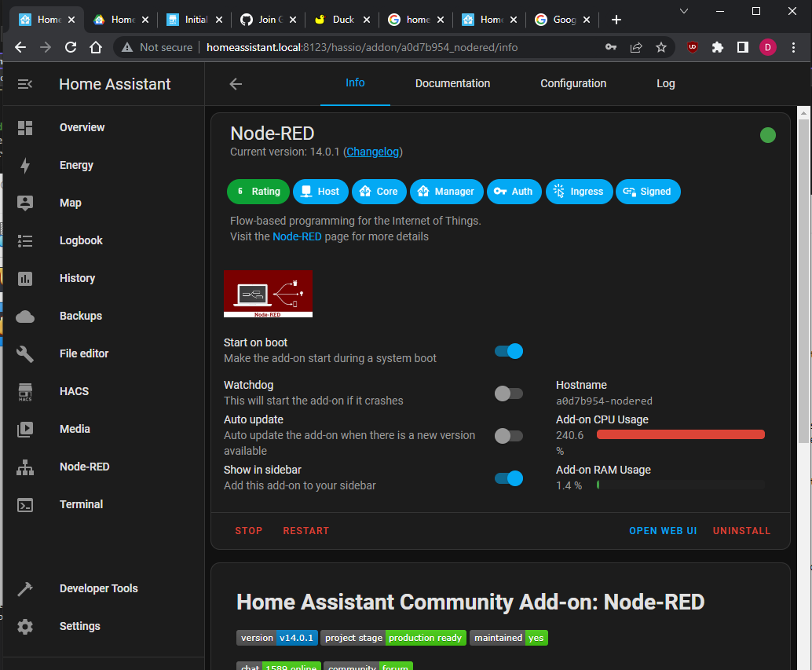The width and height of the screenshot is (812, 670).
Task: Open the saved passwords key icon
Action: [x=611, y=47]
